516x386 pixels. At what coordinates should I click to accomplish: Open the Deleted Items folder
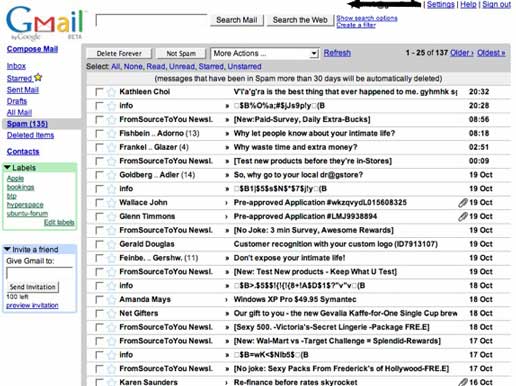30,135
